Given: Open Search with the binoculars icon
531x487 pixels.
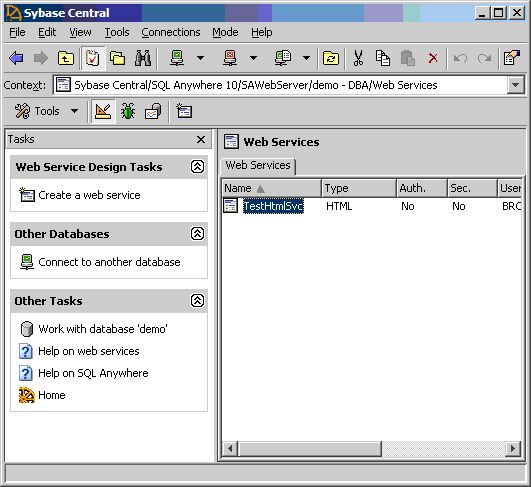Looking at the screenshot, I should pyautogui.click(x=143, y=58).
